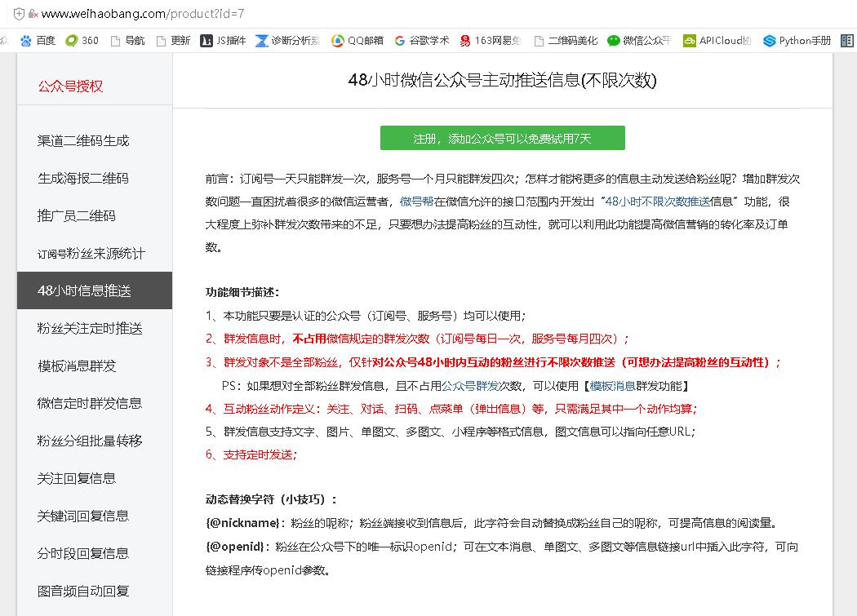
Task: Click the {@openid} placeholder text
Action: [x=235, y=547]
